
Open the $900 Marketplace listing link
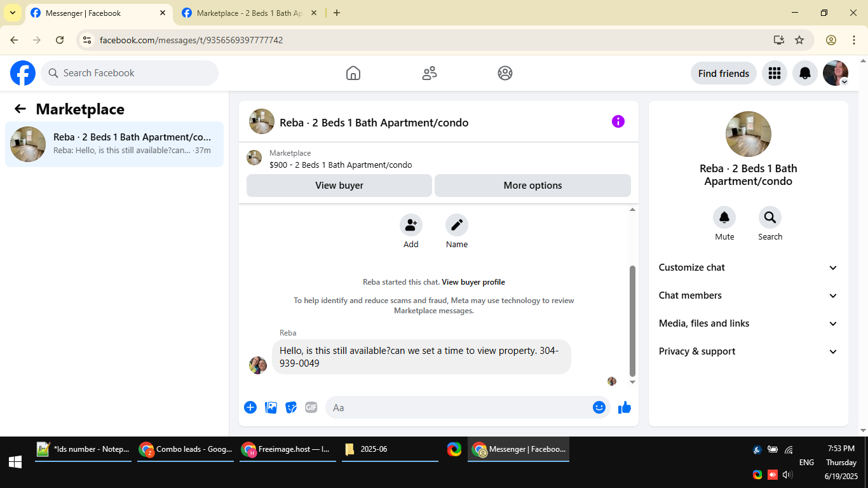(x=341, y=165)
